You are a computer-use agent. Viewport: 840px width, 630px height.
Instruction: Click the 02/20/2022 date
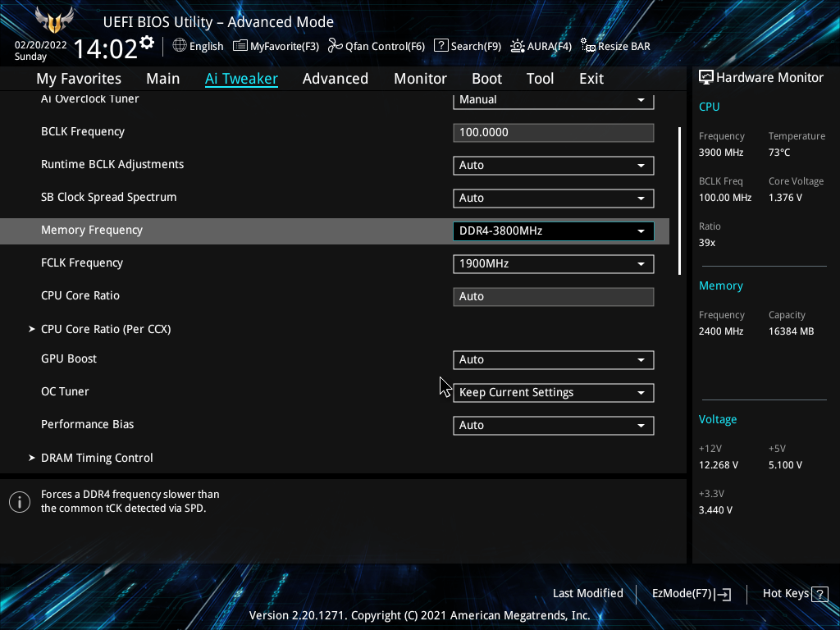point(41,45)
